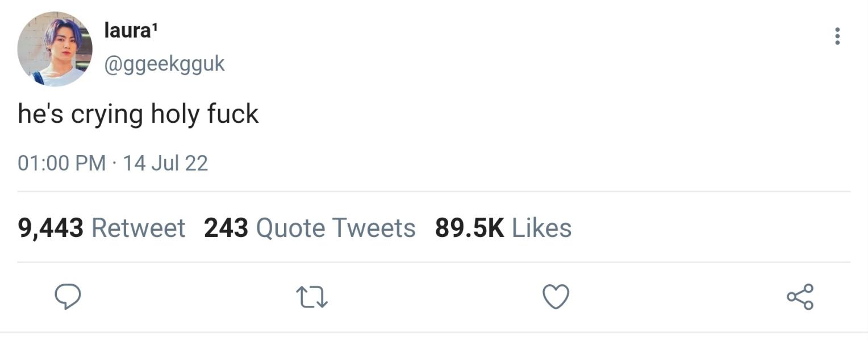Click the 243 quote count number
Image resolution: width=868 pixels, height=341 pixels.
pyautogui.click(x=226, y=228)
